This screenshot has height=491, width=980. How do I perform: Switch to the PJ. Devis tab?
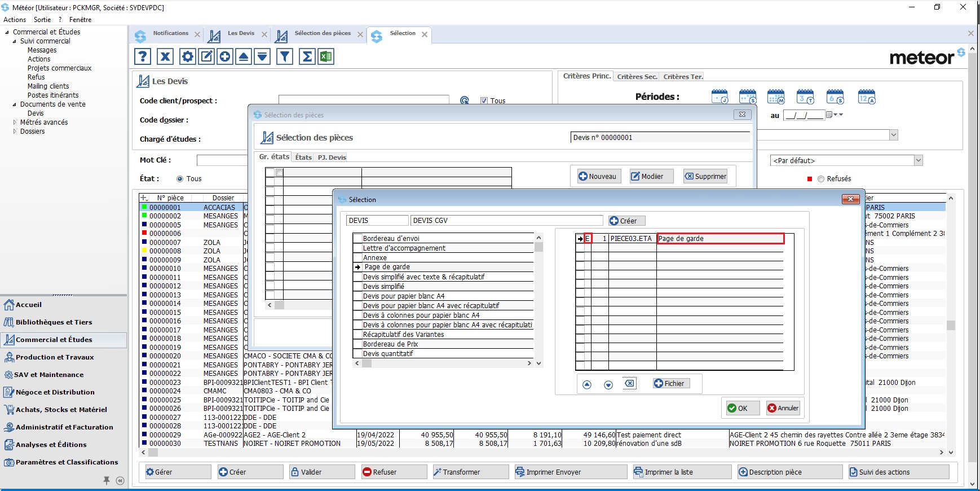point(332,157)
